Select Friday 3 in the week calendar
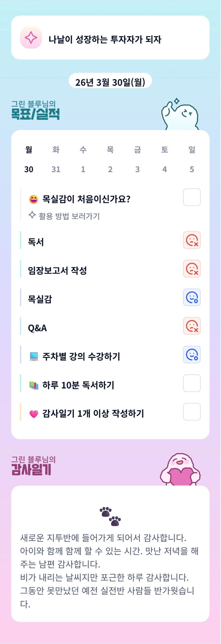This screenshot has height=644, width=221. tap(137, 169)
